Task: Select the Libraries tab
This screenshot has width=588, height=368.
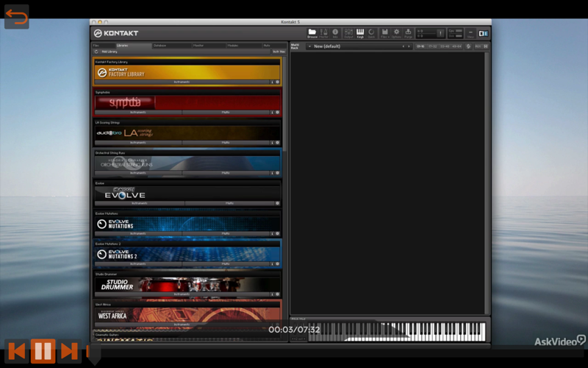Action: tap(134, 46)
